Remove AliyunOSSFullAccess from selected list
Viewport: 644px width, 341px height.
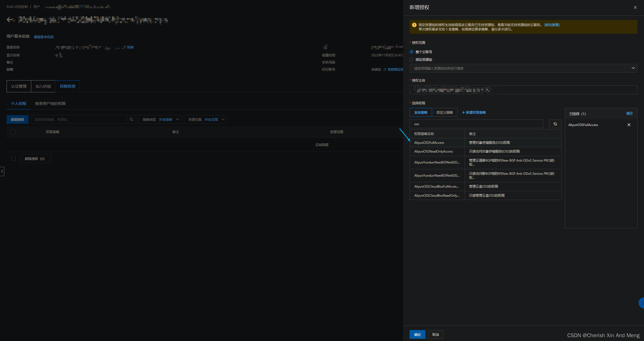click(629, 125)
